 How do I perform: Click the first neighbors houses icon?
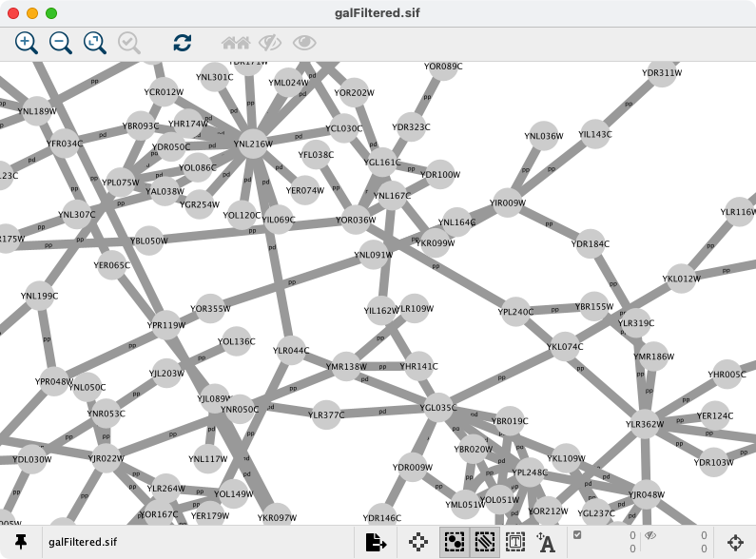[x=235, y=42]
